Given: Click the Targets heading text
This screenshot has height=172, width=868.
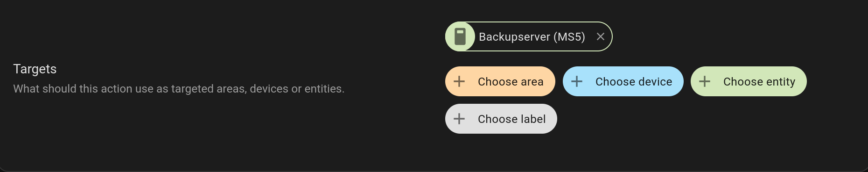Looking at the screenshot, I should (35, 69).
